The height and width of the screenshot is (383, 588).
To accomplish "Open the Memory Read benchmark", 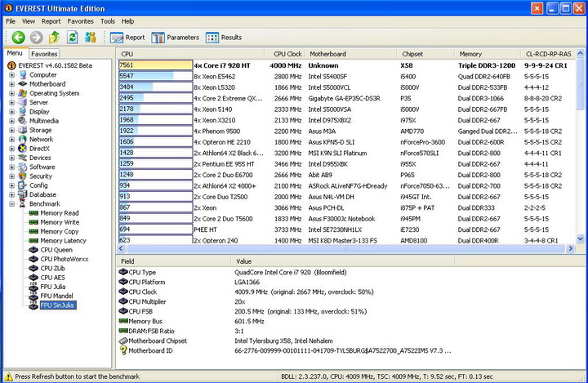I will pos(60,213).
